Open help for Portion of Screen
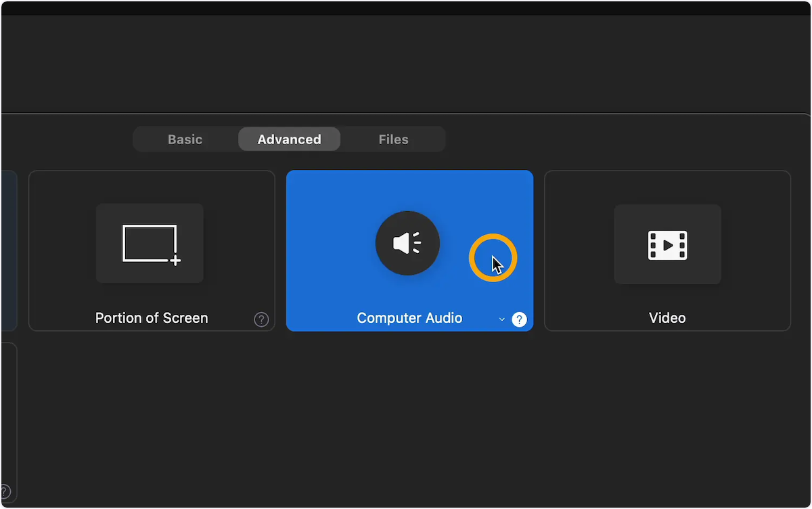The width and height of the screenshot is (812, 509). tap(261, 319)
